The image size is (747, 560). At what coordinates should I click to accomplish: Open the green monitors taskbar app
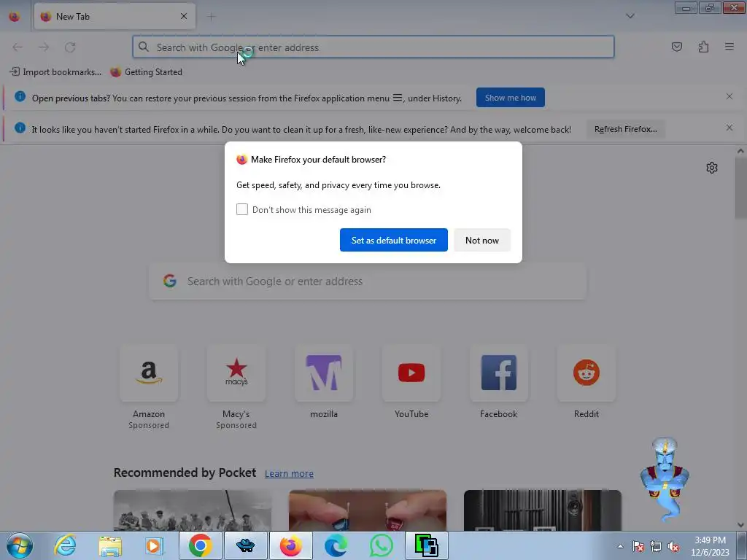tap(426, 545)
